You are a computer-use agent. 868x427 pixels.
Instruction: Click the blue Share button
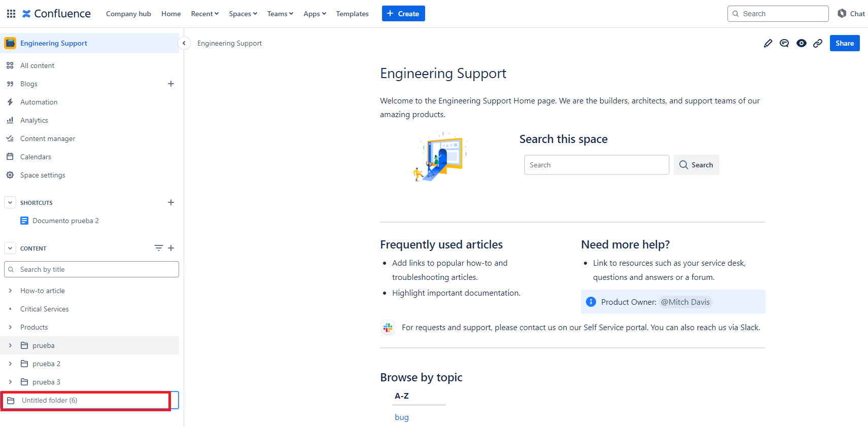[844, 43]
